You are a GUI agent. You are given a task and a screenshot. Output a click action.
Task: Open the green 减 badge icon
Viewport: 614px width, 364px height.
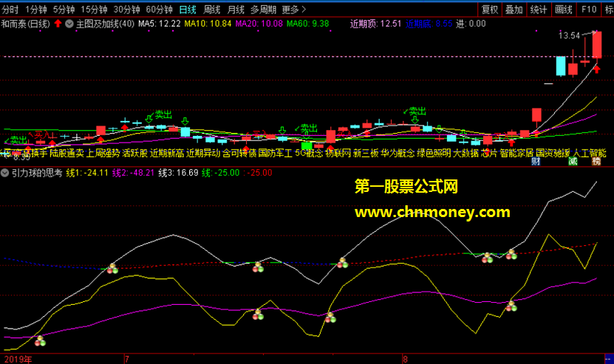tap(573, 161)
